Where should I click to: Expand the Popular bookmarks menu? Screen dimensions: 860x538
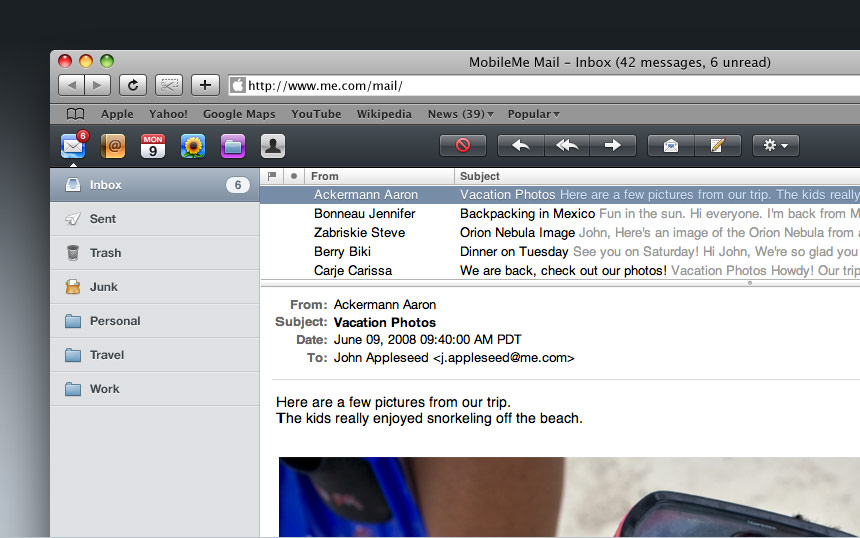click(x=534, y=114)
